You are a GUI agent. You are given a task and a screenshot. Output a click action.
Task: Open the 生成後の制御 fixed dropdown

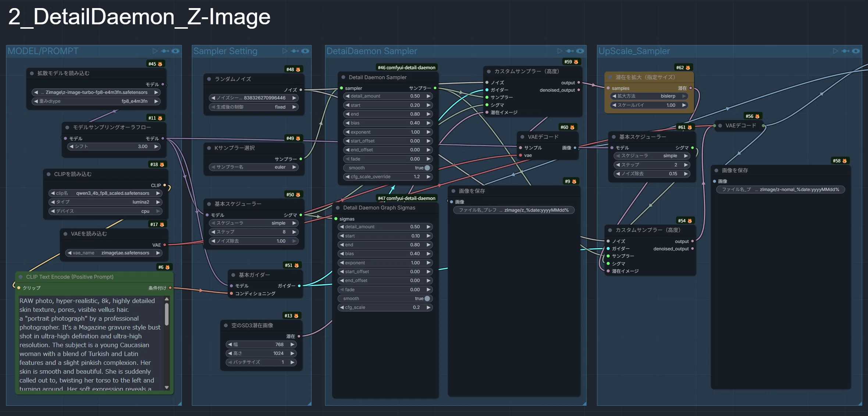[x=254, y=107]
